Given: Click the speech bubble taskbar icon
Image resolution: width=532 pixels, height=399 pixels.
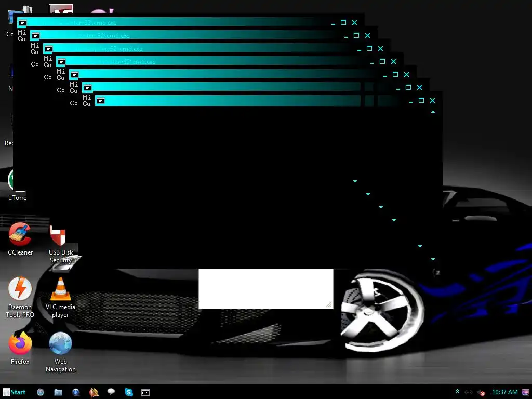Looking at the screenshot, I should pos(111,392).
